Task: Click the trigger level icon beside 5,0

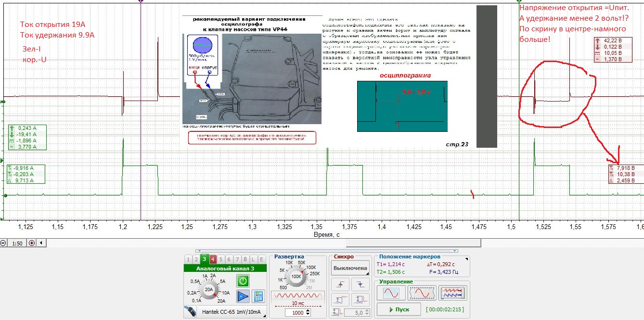Action: click(x=337, y=313)
